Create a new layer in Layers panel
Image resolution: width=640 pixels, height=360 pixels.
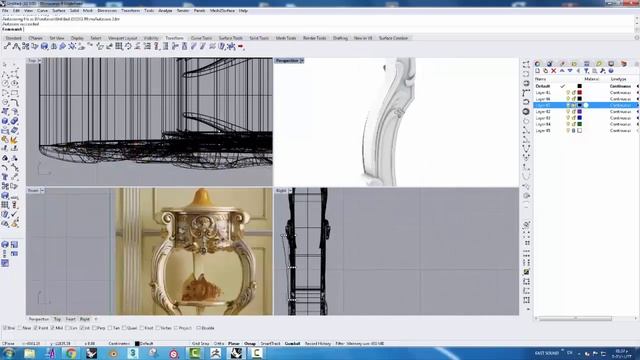(x=538, y=71)
